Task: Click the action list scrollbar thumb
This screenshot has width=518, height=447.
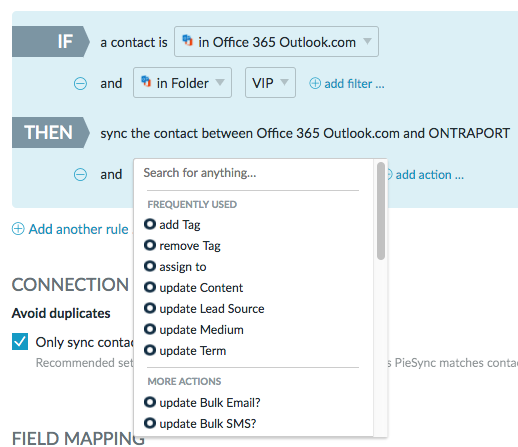Action: coord(381,211)
